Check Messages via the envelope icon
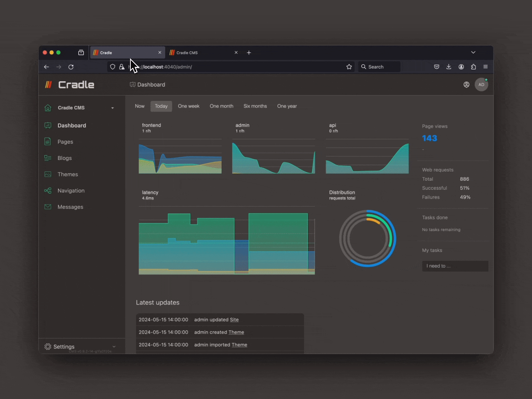Viewport: 532px width, 399px height. [x=48, y=207]
